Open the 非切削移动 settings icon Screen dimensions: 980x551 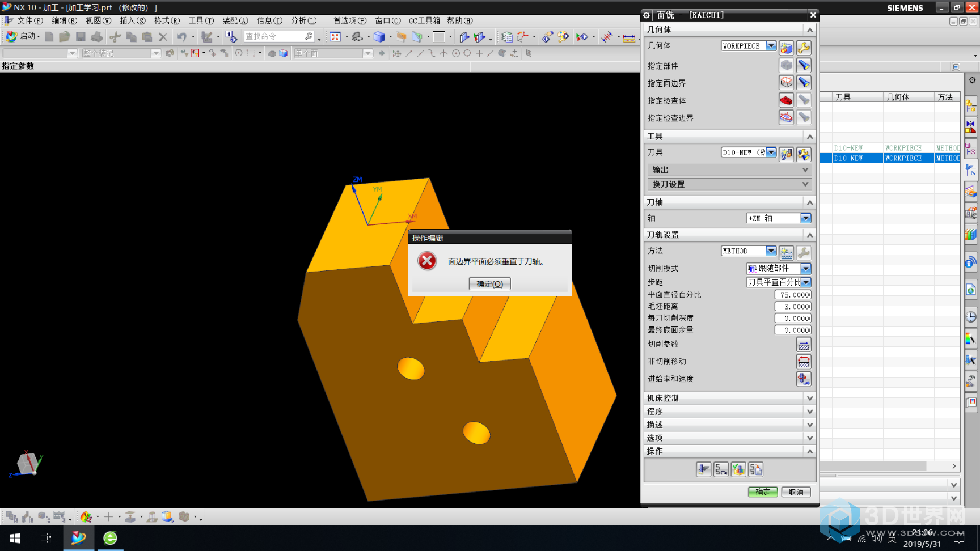[x=804, y=361]
